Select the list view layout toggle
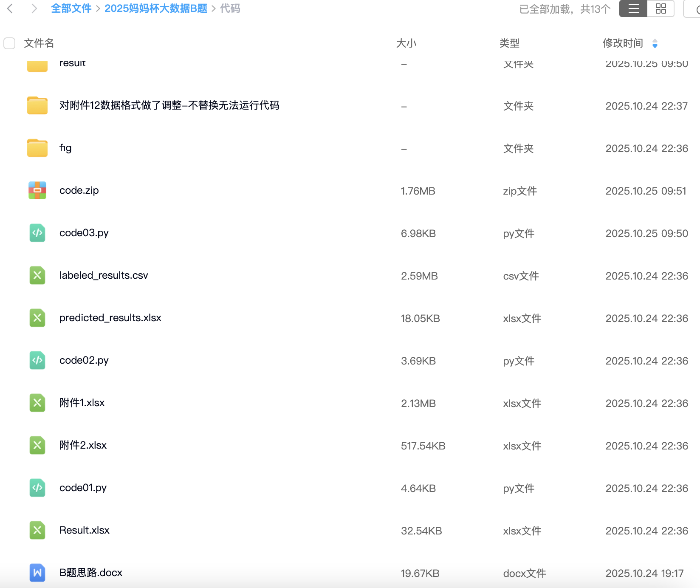Image resolution: width=700 pixels, height=588 pixels. pos(633,8)
